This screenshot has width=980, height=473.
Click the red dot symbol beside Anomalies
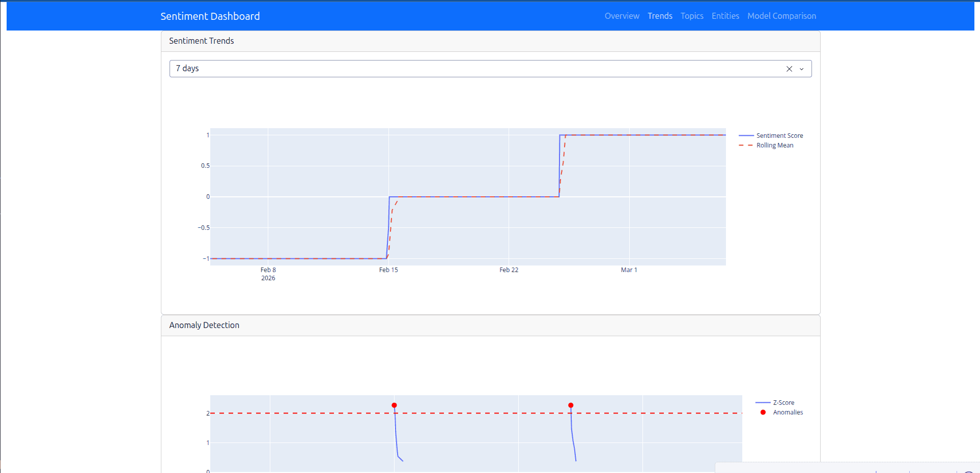(x=763, y=412)
